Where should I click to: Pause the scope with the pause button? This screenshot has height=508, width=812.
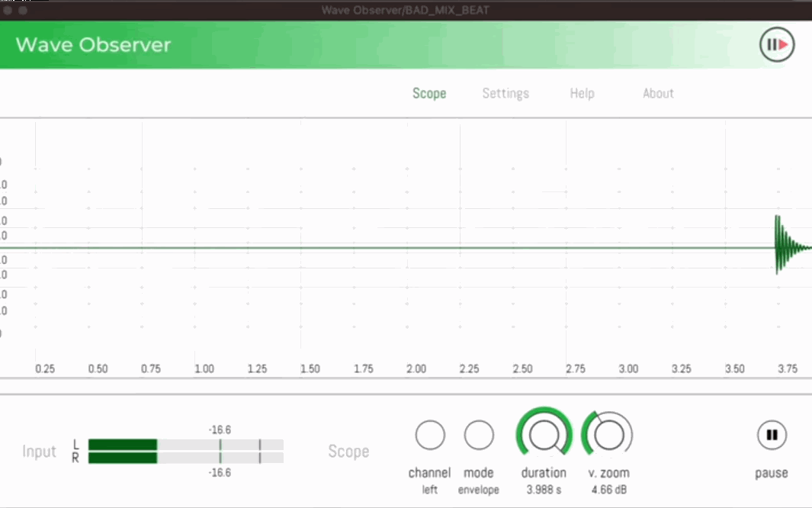(x=772, y=435)
